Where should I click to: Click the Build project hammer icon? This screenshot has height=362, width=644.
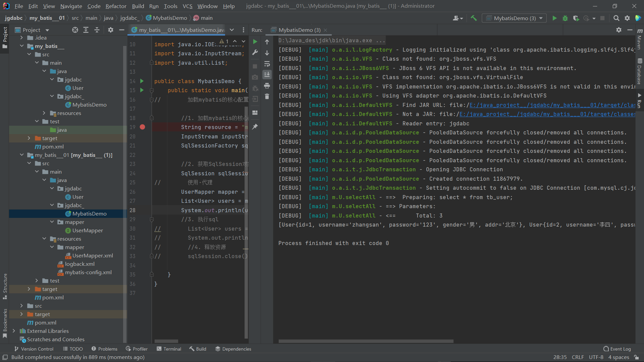(474, 18)
